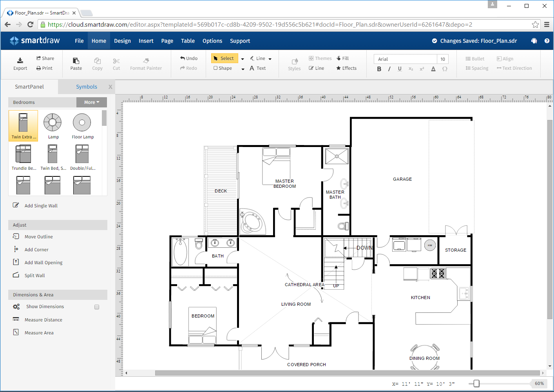554x392 pixels.
Task: Select the Twin Extra bed symbol
Action: (x=23, y=126)
